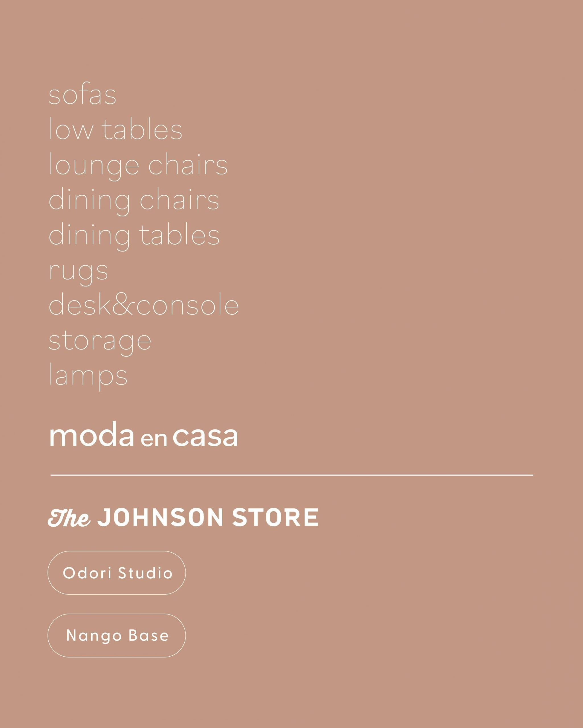Select the lamps category
583x728 pixels.
tap(88, 376)
